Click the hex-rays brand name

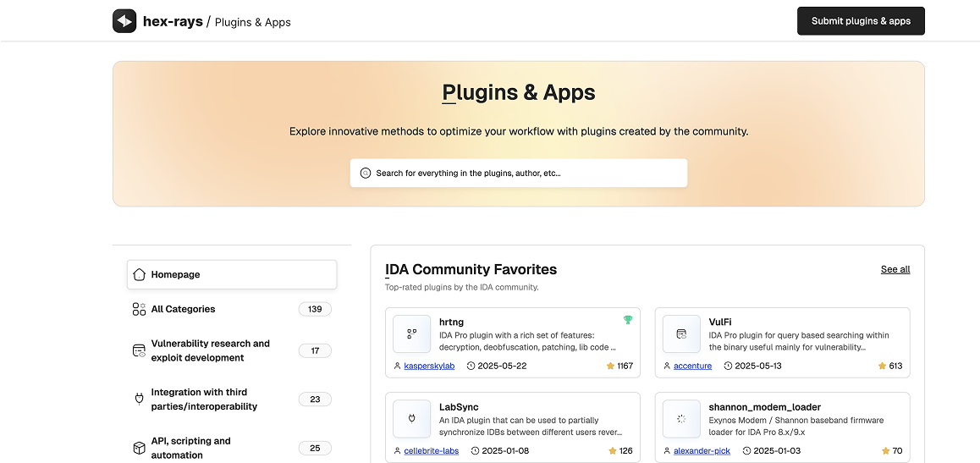click(x=173, y=21)
